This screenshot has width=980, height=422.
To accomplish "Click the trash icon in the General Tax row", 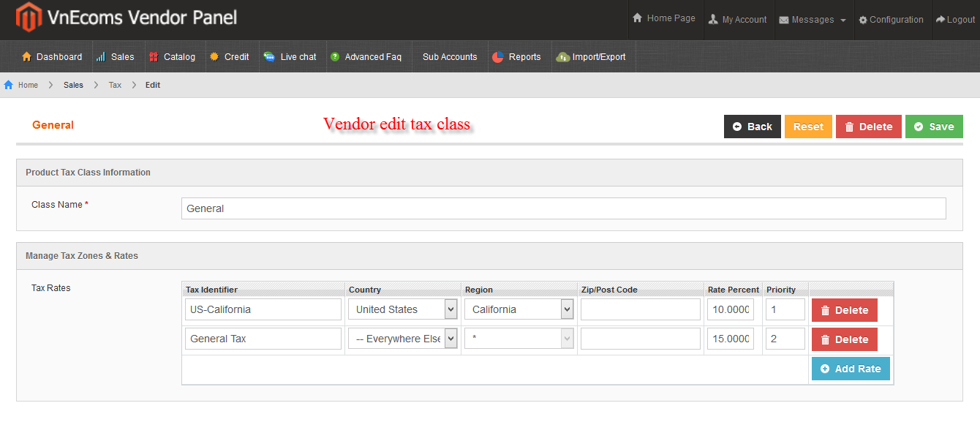I will pyautogui.click(x=826, y=339).
